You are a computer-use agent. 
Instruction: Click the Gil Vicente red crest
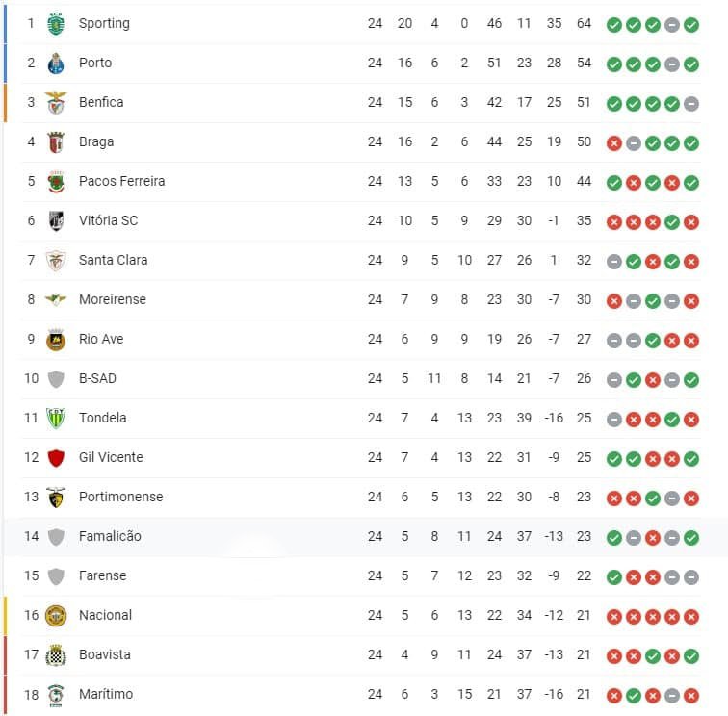tap(56, 457)
